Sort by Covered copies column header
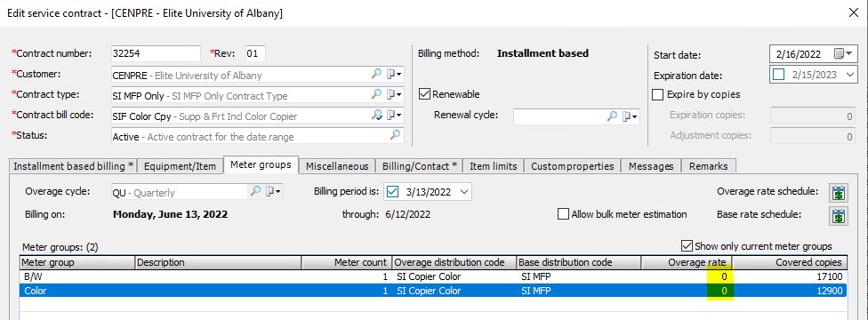The image size is (868, 320). click(790, 262)
